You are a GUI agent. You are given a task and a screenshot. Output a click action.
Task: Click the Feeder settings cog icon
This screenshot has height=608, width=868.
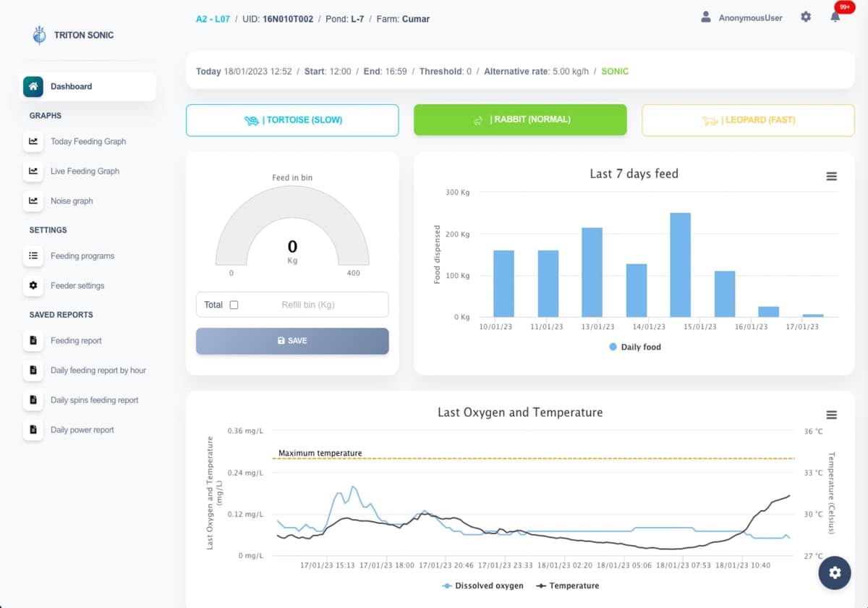(33, 285)
